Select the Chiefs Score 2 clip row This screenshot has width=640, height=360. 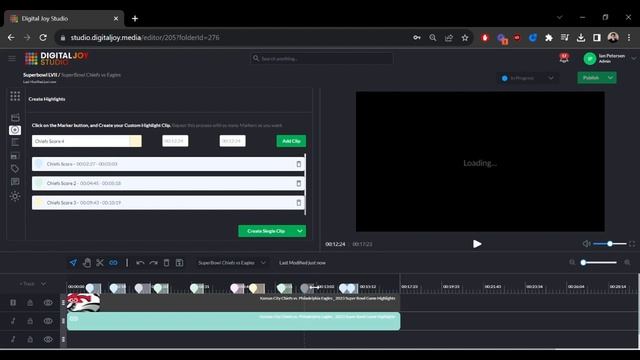tap(168, 183)
